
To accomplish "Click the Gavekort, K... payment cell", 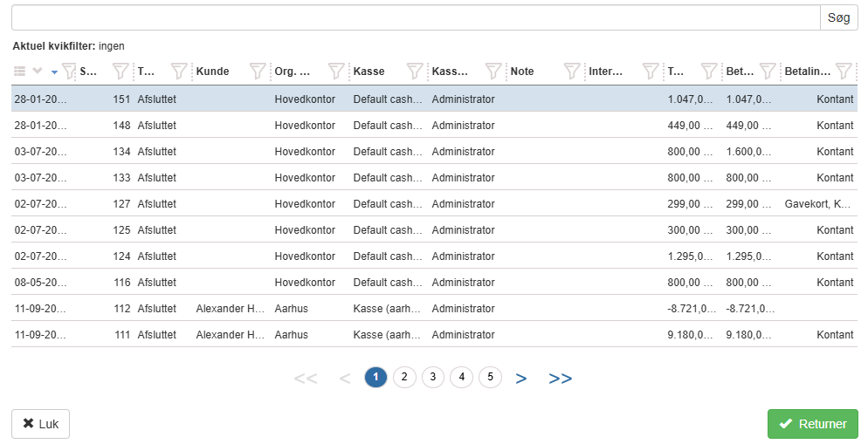I will 817,203.
